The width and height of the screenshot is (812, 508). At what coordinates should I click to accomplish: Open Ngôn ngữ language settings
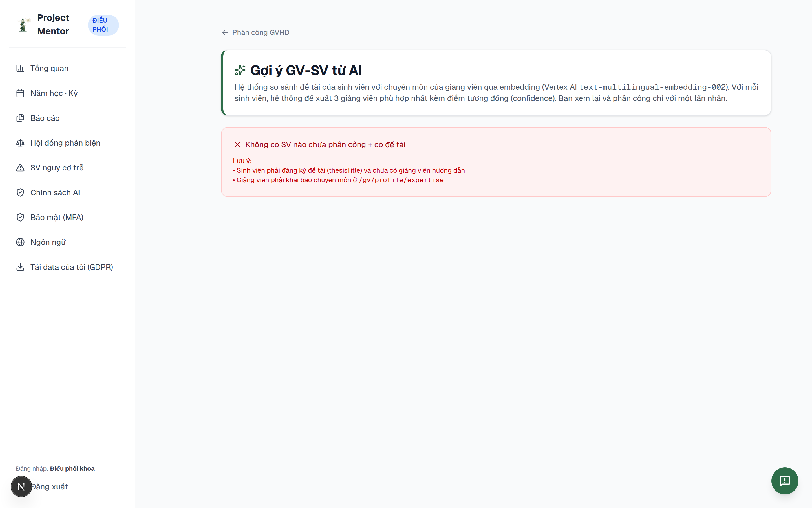coord(67,242)
